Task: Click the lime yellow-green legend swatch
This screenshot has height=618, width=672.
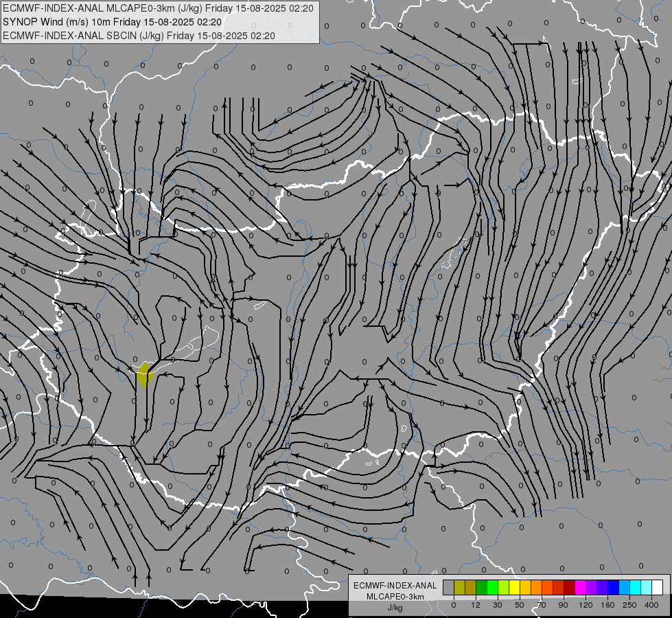Action: pyautogui.click(x=504, y=587)
